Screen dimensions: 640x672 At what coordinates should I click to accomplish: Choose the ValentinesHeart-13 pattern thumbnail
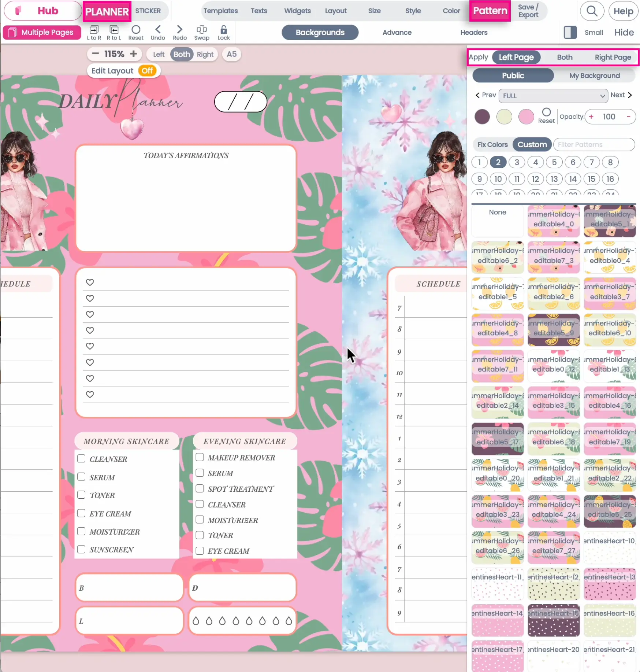tap(610, 584)
